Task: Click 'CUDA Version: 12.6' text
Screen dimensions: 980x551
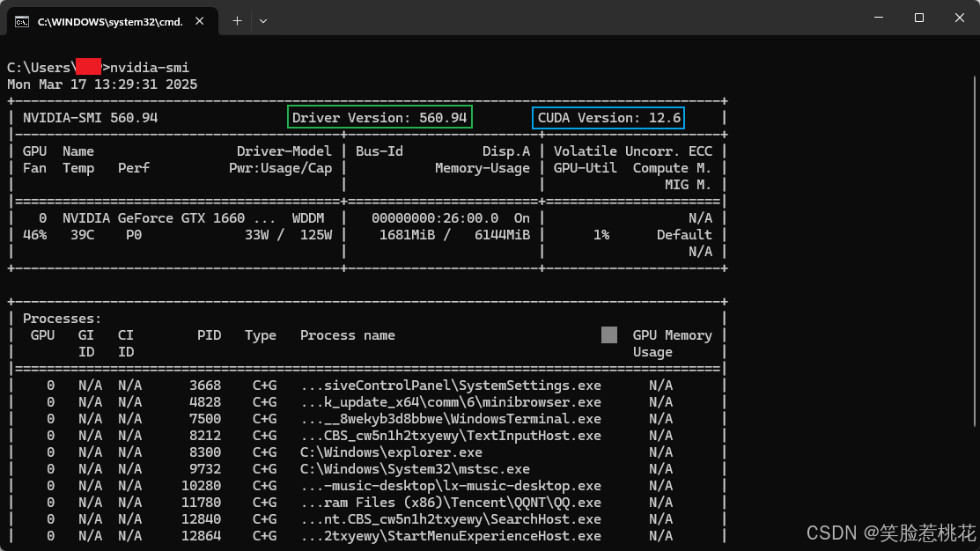Action: tap(608, 117)
